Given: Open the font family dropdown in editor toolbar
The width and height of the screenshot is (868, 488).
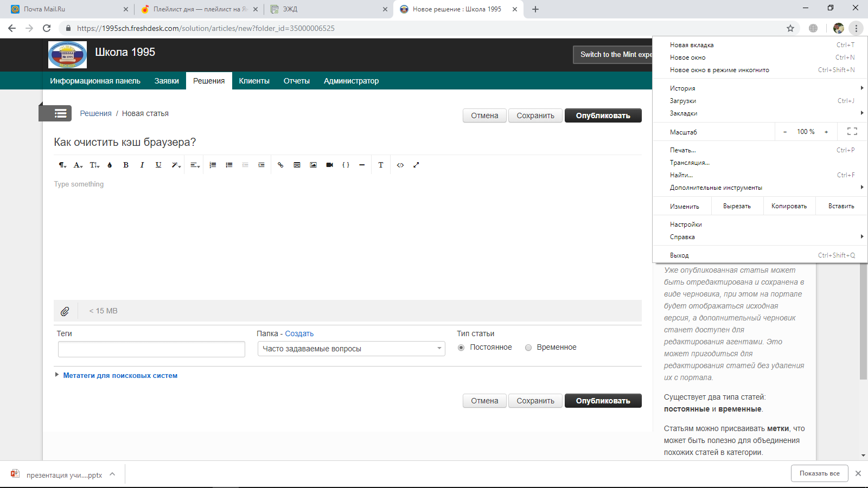Looking at the screenshot, I should click(x=78, y=165).
